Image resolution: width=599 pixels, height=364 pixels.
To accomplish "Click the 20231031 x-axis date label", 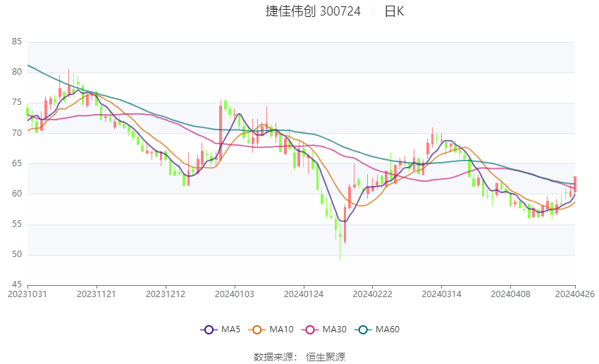I will pyautogui.click(x=27, y=294).
